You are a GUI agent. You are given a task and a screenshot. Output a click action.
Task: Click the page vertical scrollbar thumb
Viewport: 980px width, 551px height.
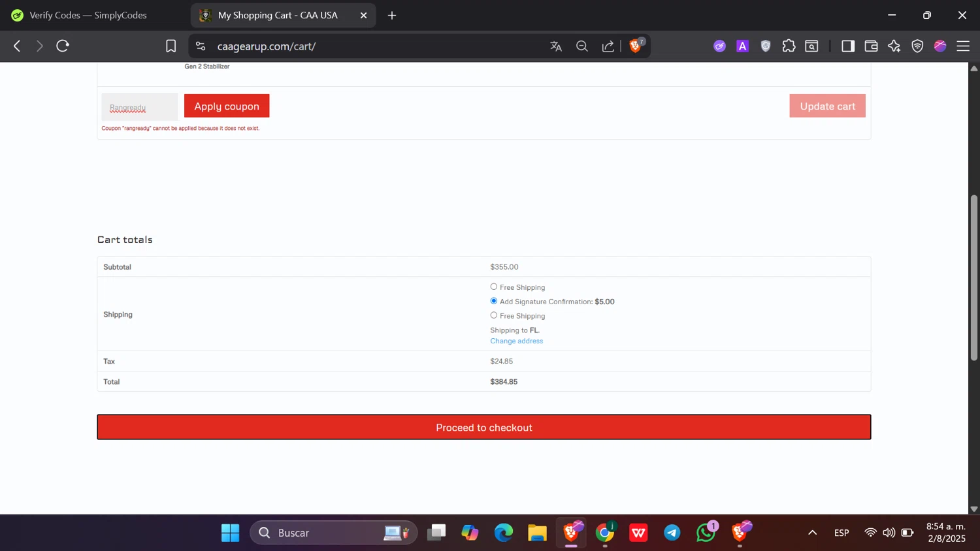click(974, 277)
